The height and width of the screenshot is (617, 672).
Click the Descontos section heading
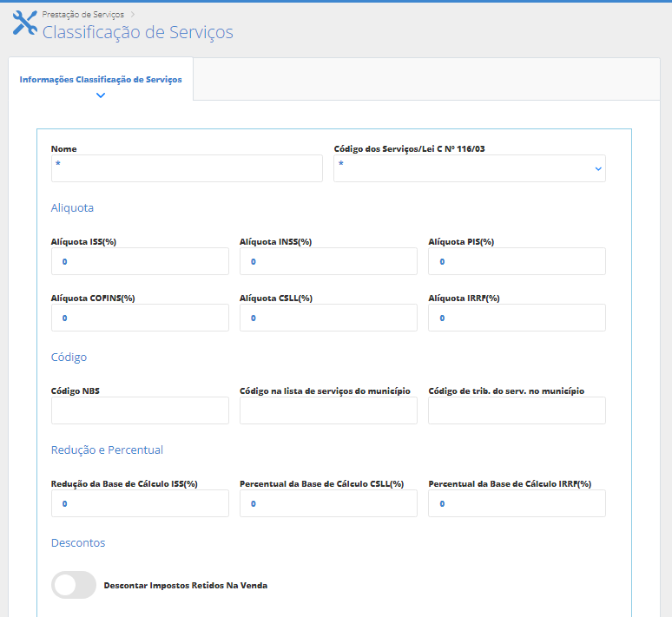point(78,543)
